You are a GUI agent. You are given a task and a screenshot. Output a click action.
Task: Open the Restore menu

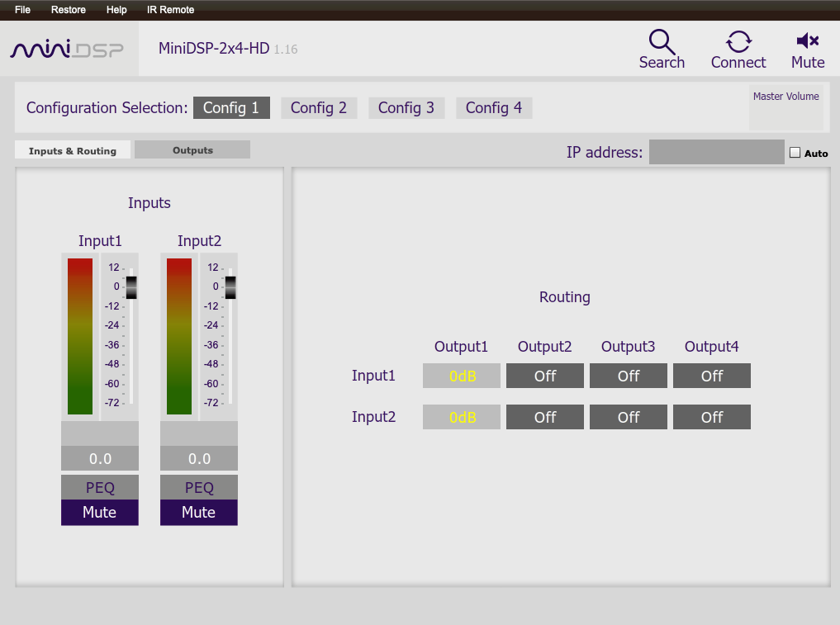tap(69, 10)
